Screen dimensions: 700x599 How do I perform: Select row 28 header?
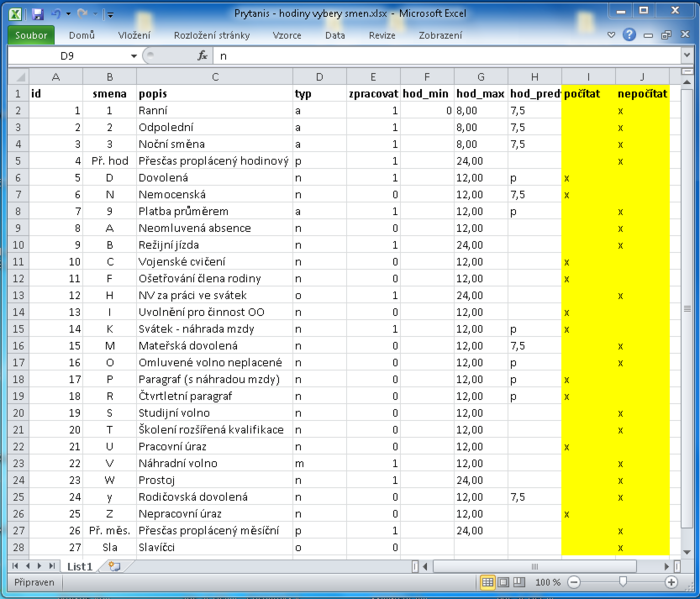[18, 547]
